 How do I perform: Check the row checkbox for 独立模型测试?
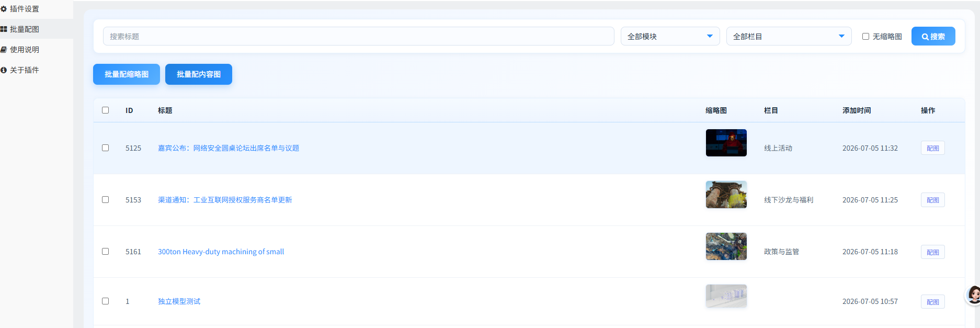pyautogui.click(x=105, y=301)
